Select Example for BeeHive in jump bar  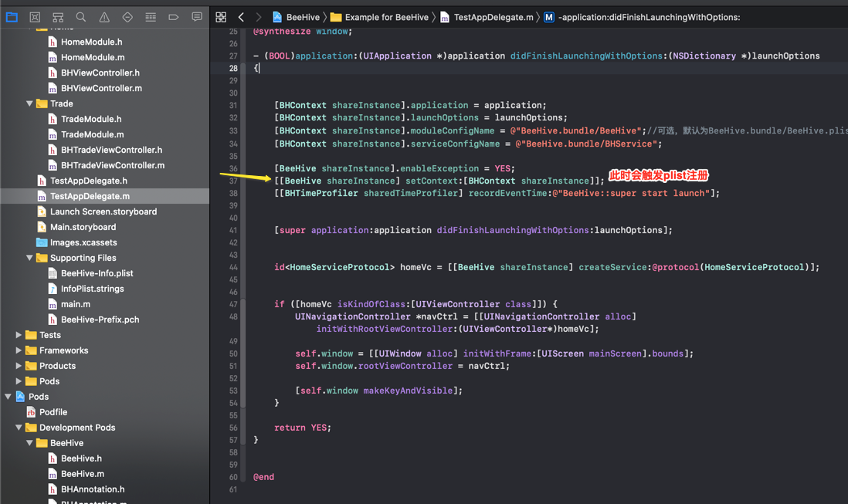click(379, 17)
